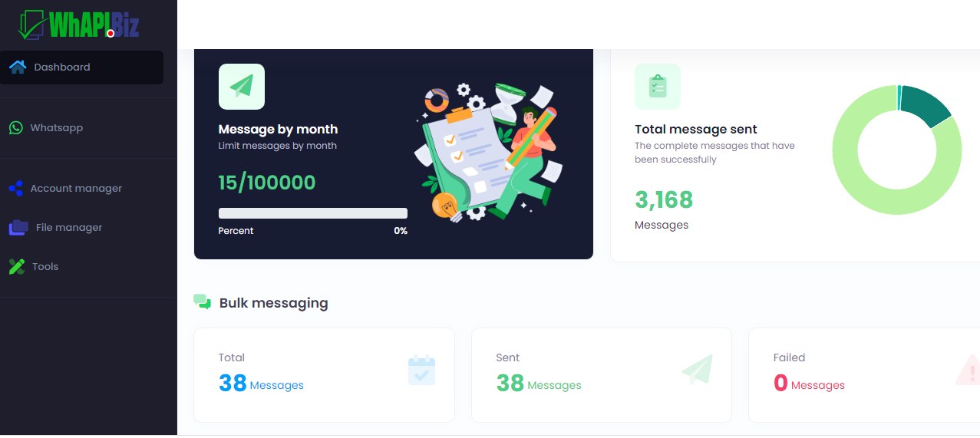Click the monthly message limit progress bar

point(313,213)
